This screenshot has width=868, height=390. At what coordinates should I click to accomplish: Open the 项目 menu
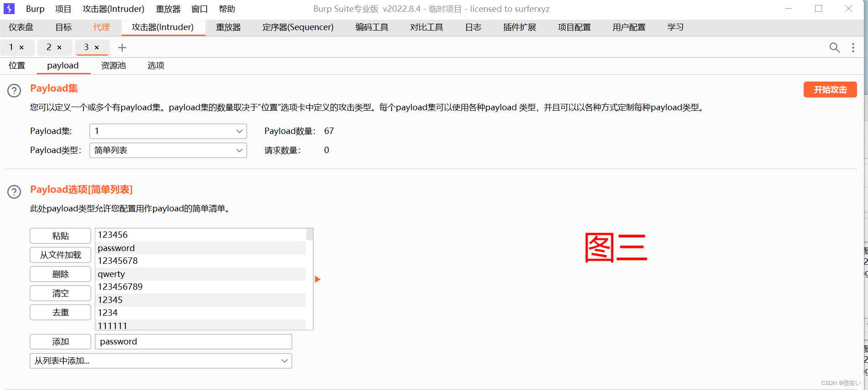pos(63,9)
